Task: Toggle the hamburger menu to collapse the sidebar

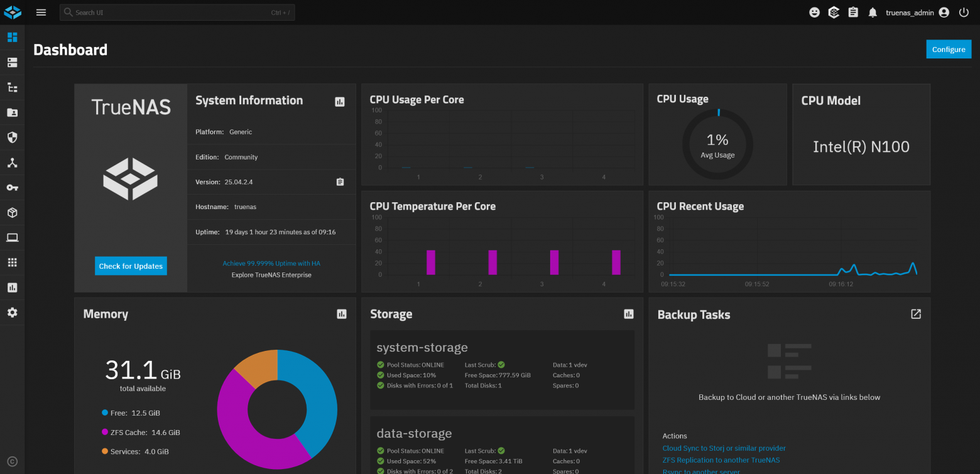Action: [x=41, y=12]
